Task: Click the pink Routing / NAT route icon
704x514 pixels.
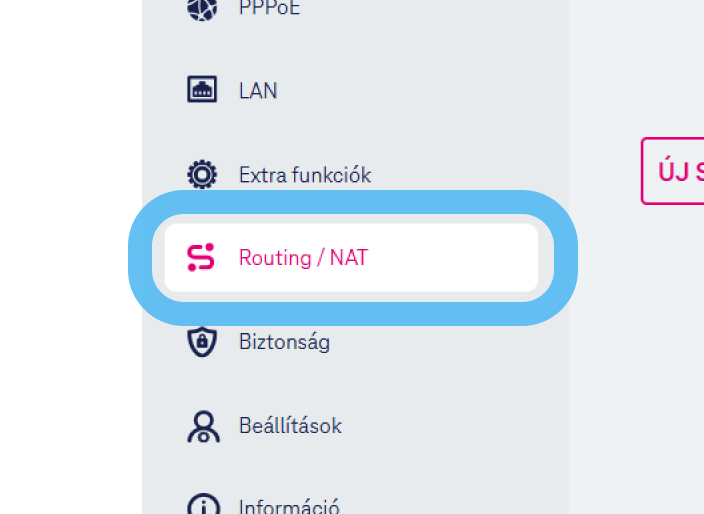Action: (201, 258)
